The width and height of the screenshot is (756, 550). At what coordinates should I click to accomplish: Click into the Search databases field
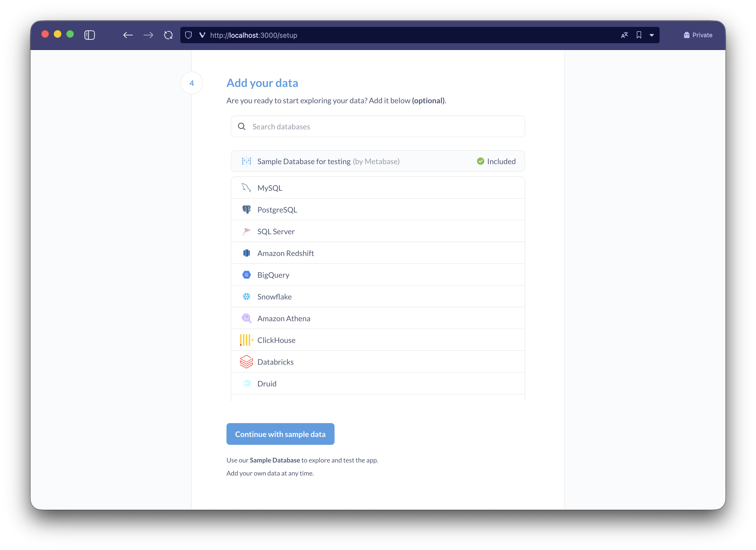(383, 127)
